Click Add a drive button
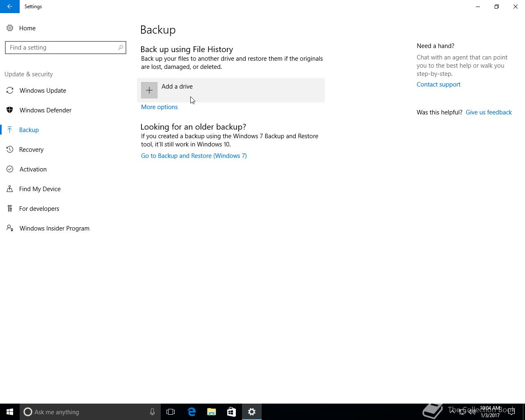525x420 pixels. point(231,90)
